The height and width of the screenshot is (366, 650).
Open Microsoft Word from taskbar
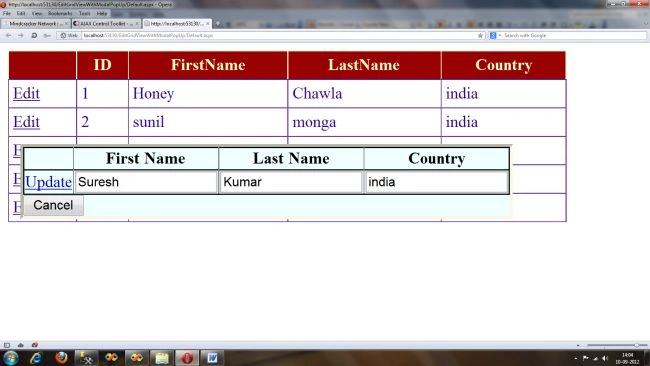[212, 358]
